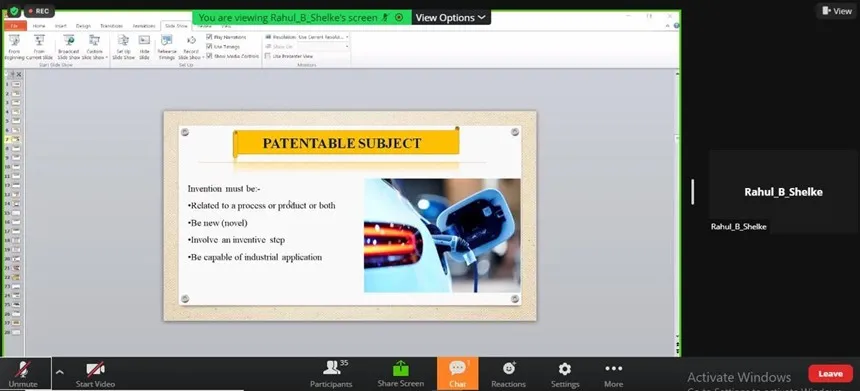Open the Chat panel icon
This screenshot has height=391, width=860.
(457, 367)
